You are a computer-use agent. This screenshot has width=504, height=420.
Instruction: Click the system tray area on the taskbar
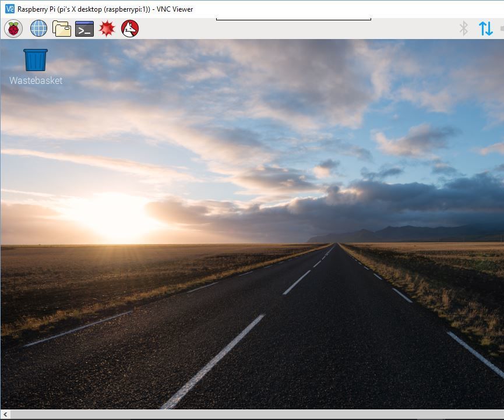coord(475,27)
